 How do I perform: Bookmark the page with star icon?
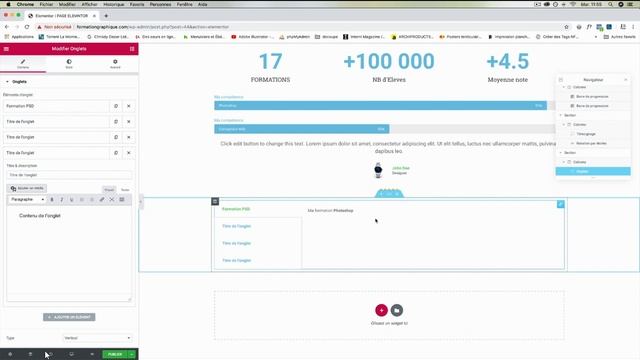567,27
